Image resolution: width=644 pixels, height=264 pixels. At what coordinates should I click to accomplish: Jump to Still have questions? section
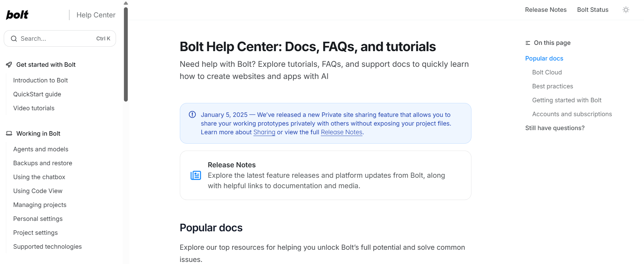(555, 128)
